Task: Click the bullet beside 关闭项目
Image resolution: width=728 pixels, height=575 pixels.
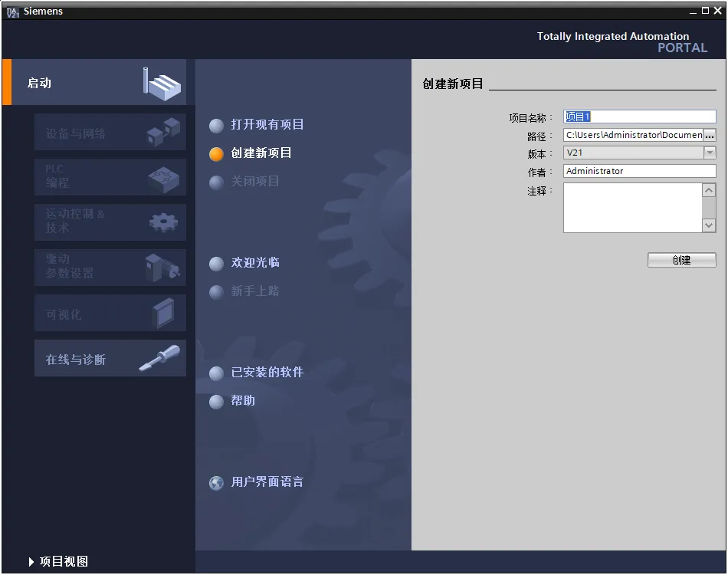Action: [216, 182]
